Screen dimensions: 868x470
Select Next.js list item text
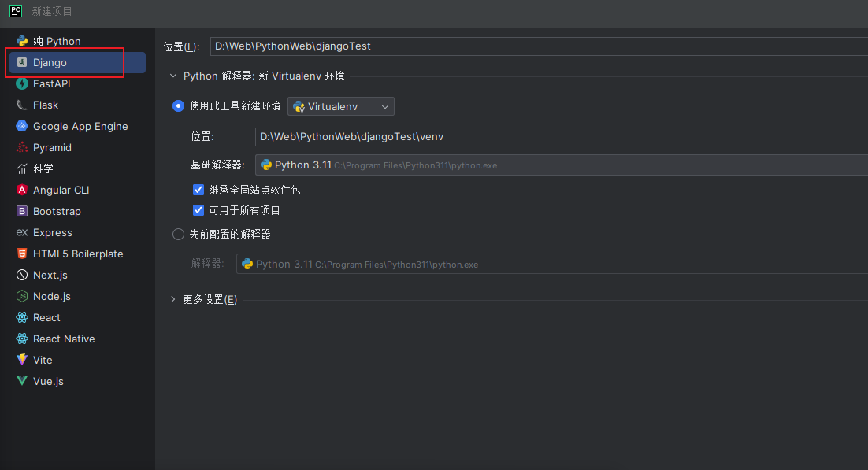tap(50, 275)
